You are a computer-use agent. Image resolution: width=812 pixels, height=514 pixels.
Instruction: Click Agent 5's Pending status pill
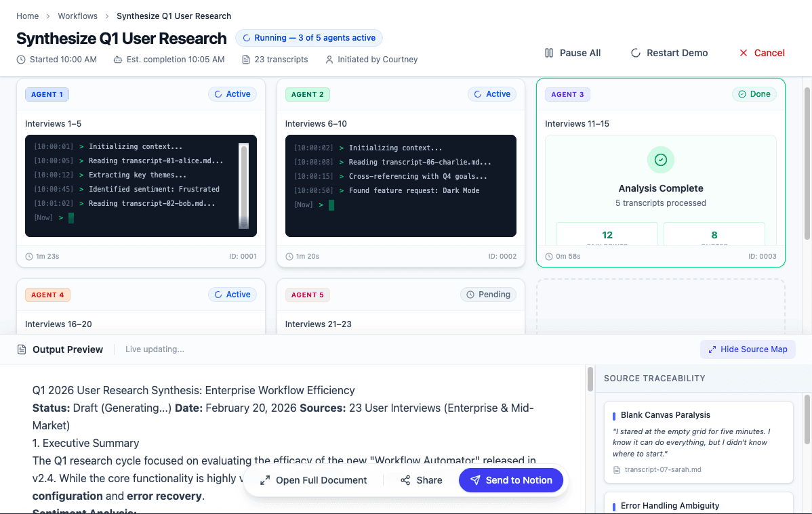488,295
